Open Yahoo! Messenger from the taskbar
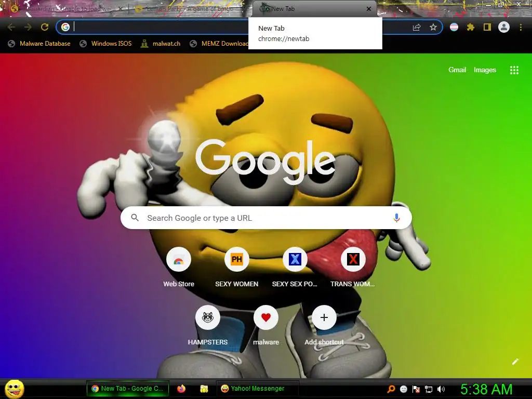Viewport: 532px width, 399px height. pos(257,389)
